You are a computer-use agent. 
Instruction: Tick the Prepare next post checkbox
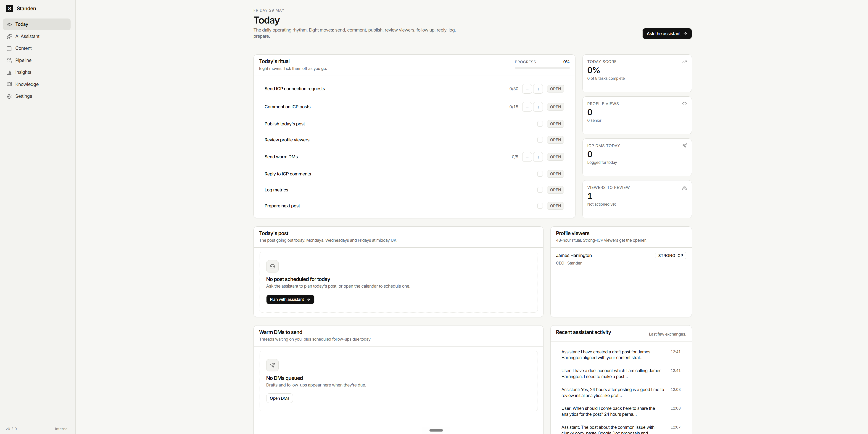(x=540, y=206)
